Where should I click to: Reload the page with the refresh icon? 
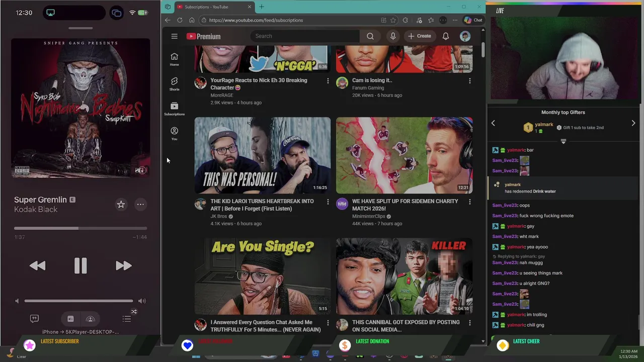click(x=180, y=20)
